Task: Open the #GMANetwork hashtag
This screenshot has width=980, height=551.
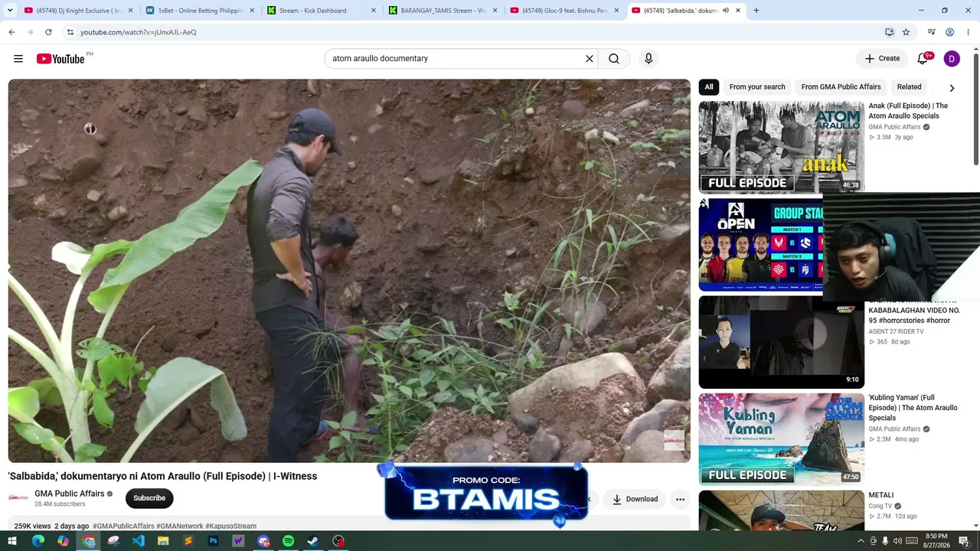Action: point(180,527)
